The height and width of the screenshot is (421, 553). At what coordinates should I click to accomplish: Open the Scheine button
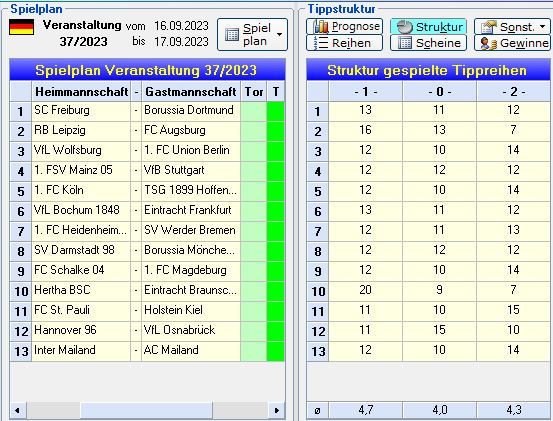tap(429, 43)
